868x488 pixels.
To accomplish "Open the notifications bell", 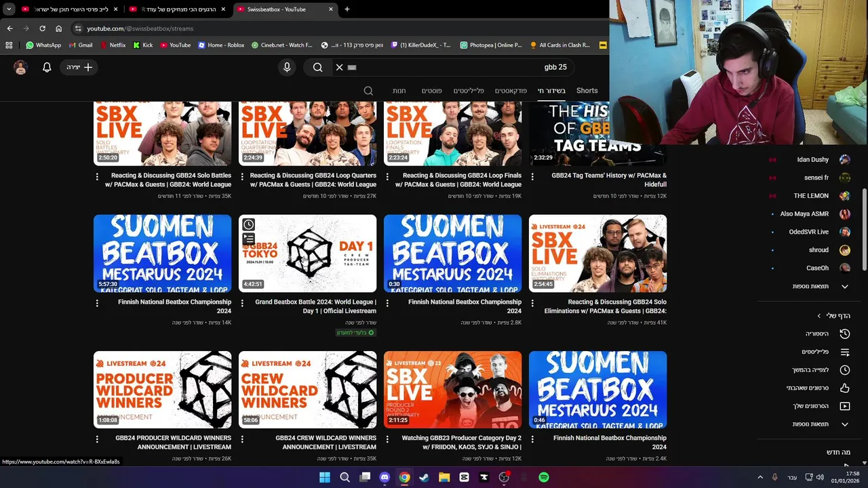I will 47,67.
